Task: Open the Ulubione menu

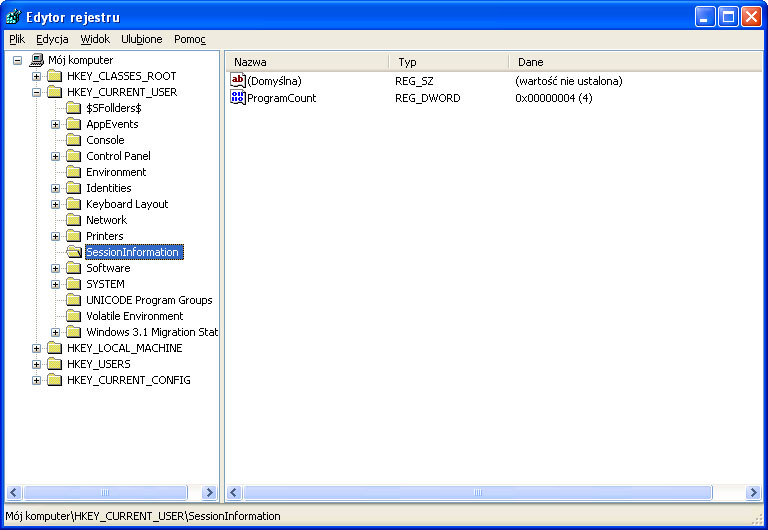Action: pos(141,39)
